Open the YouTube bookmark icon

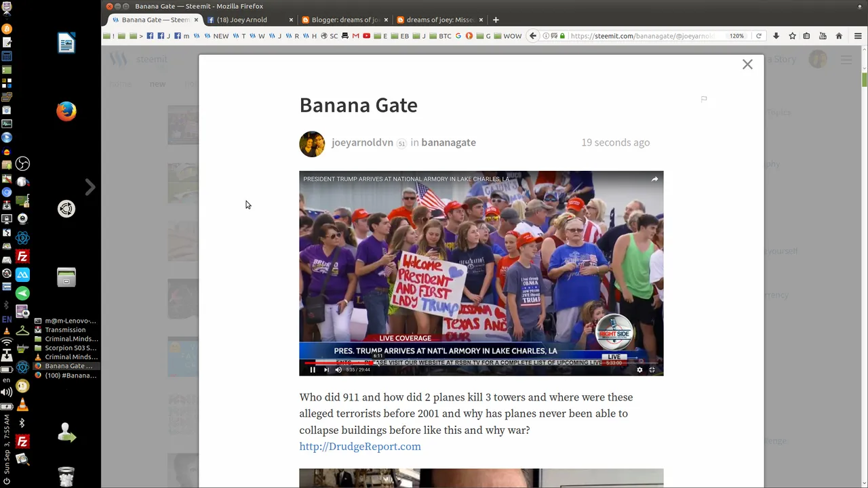coord(366,36)
